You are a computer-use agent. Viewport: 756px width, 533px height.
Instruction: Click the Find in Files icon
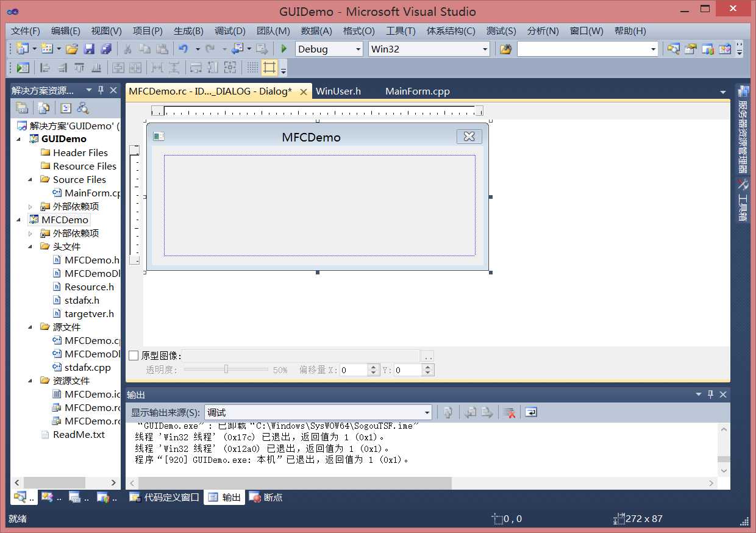pyautogui.click(x=505, y=49)
